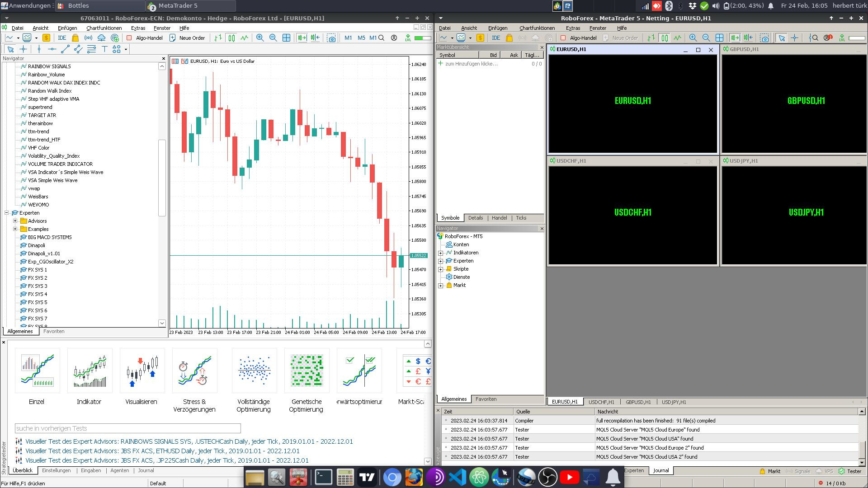Select the text label drawing tool

(x=104, y=49)
